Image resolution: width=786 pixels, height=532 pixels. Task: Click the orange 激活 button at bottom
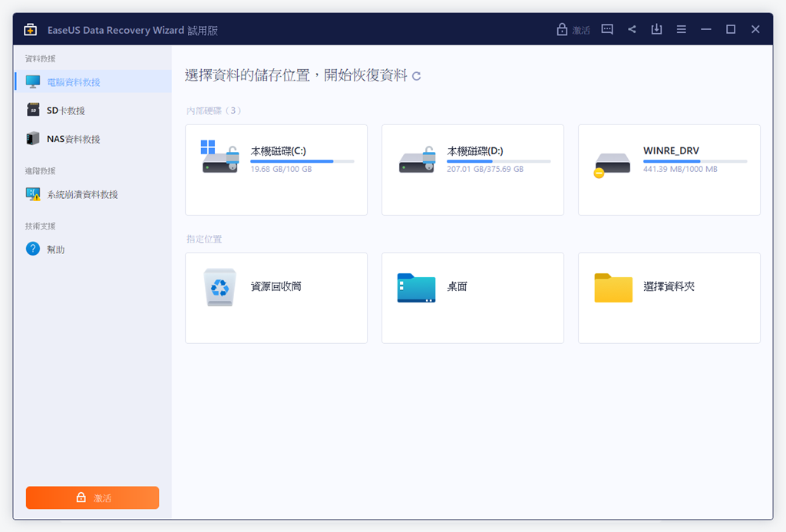click(x=92, y=497)
